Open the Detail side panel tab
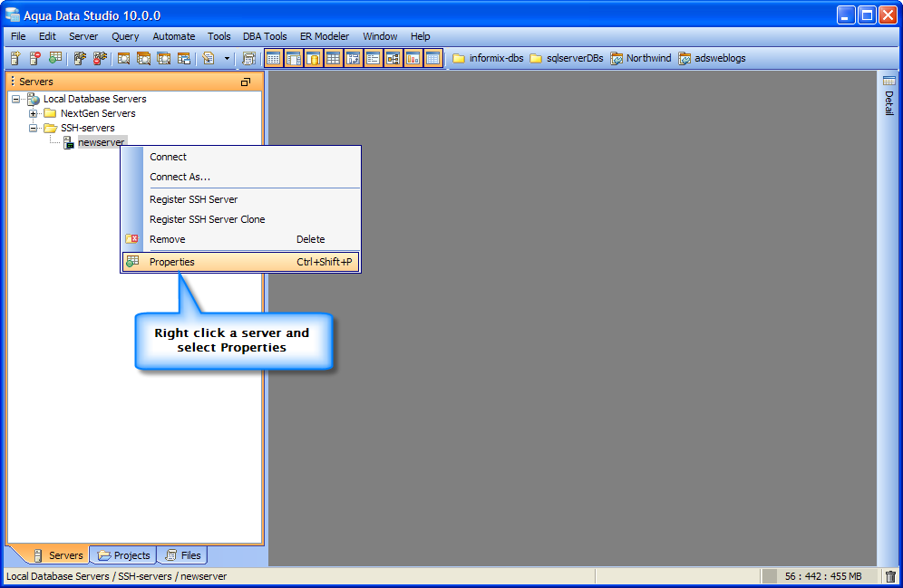903x588 pixels. point(889,95)
